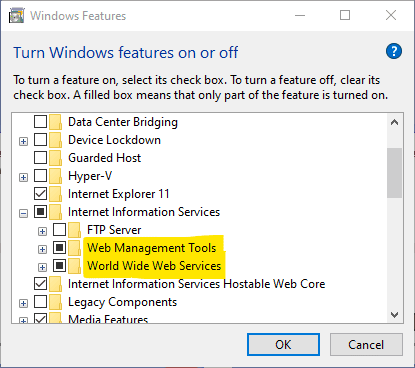Screen dimensions: 415x368
Task: Select Internet Information Services Hostable Web Core label
Action: [x=197, y=284]
